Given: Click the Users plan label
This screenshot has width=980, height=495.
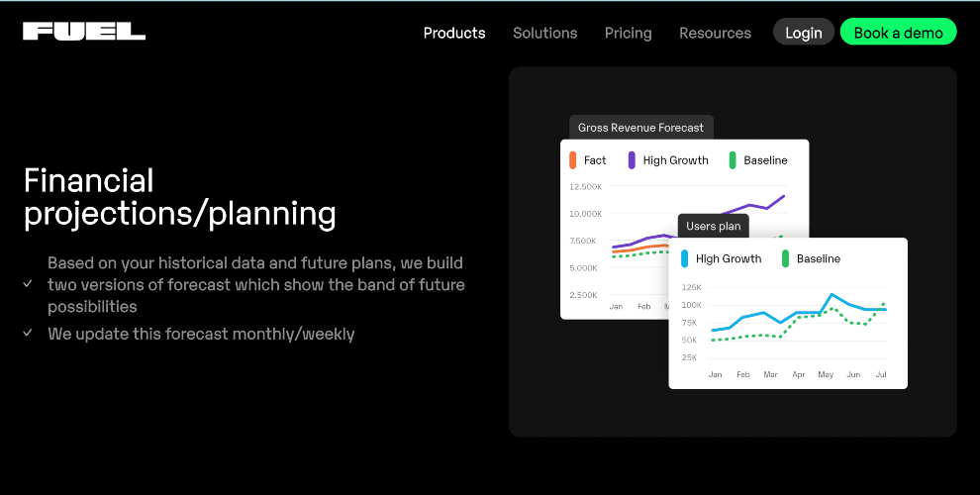Looking at the screenshot, I should pyautogui.click(x=713, y=227).
